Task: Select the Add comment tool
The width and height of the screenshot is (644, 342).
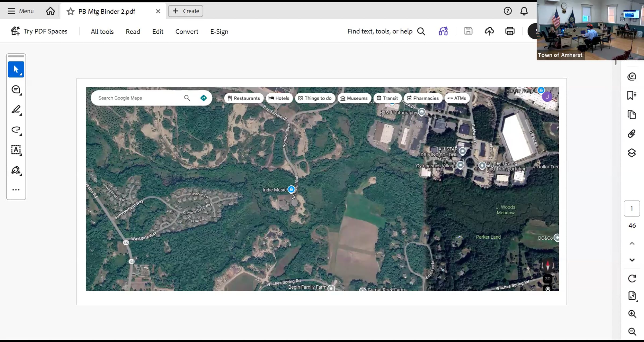Action: pos(16,90)
